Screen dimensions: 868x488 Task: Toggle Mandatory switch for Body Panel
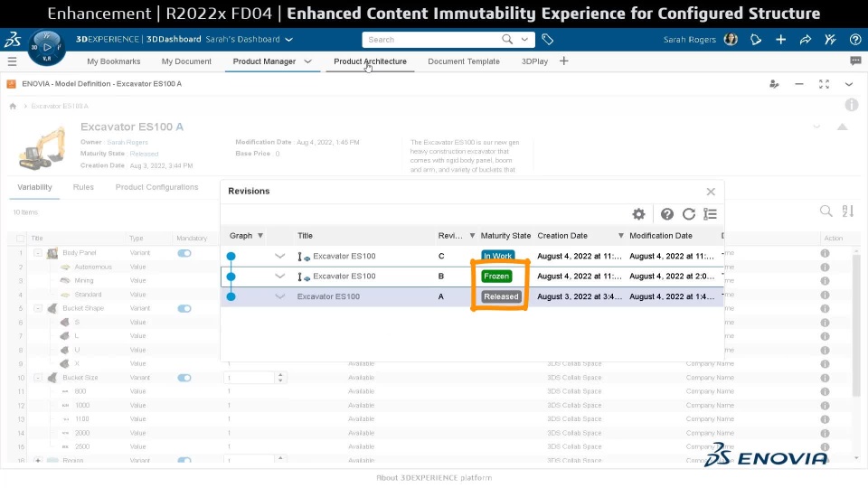(x=184, y=253)
